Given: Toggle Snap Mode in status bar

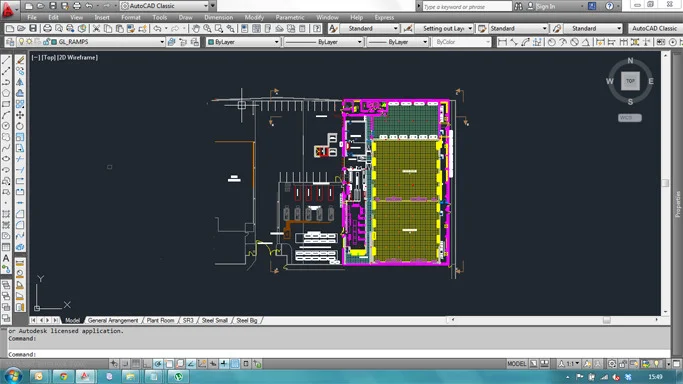Looking at the screenshot, I should (x=125, y=364).
